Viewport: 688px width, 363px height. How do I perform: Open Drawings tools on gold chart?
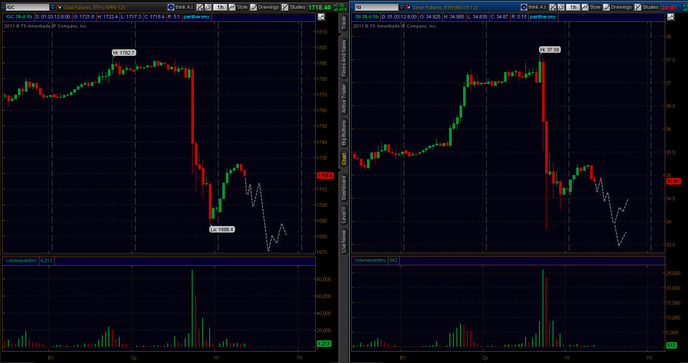(265, 7)
